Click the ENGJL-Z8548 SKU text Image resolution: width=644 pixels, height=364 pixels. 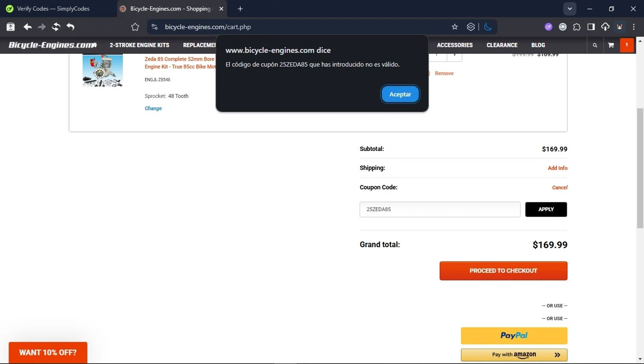[x=157, y=80]
